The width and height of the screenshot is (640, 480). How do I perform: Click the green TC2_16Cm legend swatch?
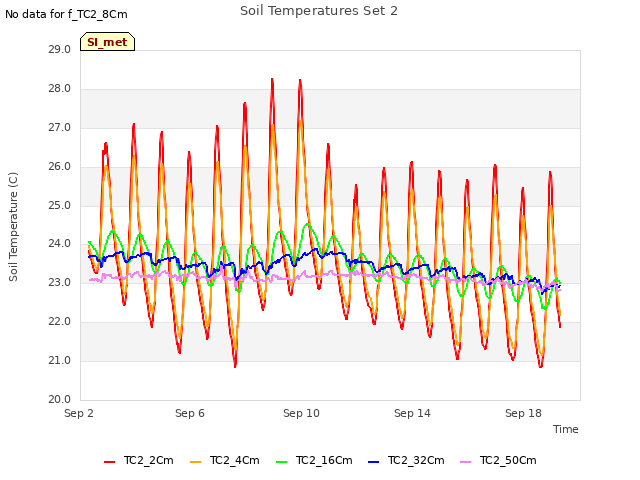point(282,462)
